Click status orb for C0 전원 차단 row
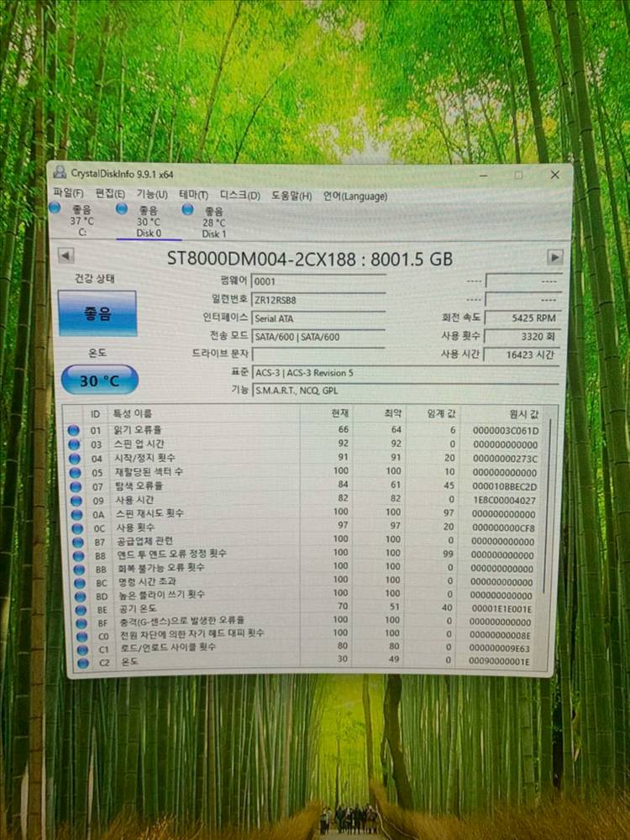Image resolution: width=630 pixels, height=840 pixels. click(x=82, y=637)
